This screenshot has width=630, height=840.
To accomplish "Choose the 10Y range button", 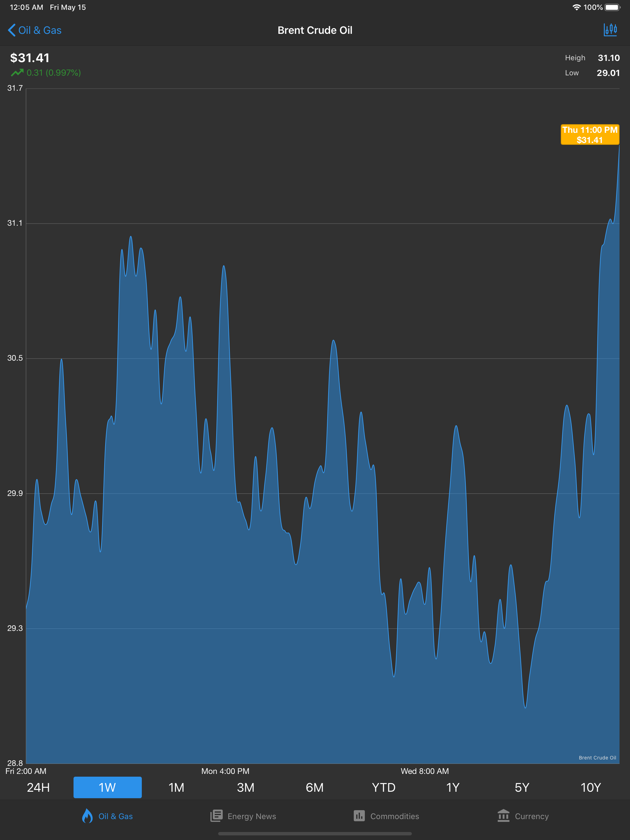I will tap(591, 788).
